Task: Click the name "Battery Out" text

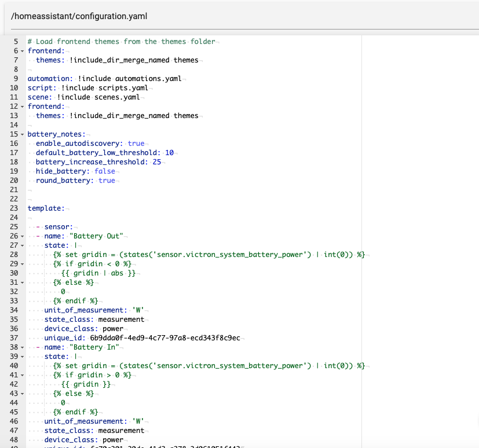Action: point(96,236)
